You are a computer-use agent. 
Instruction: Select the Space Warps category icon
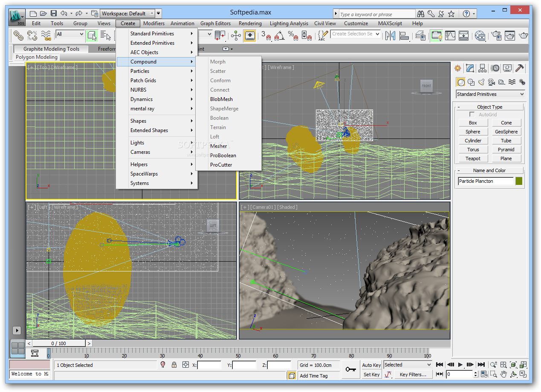point(512,82)
